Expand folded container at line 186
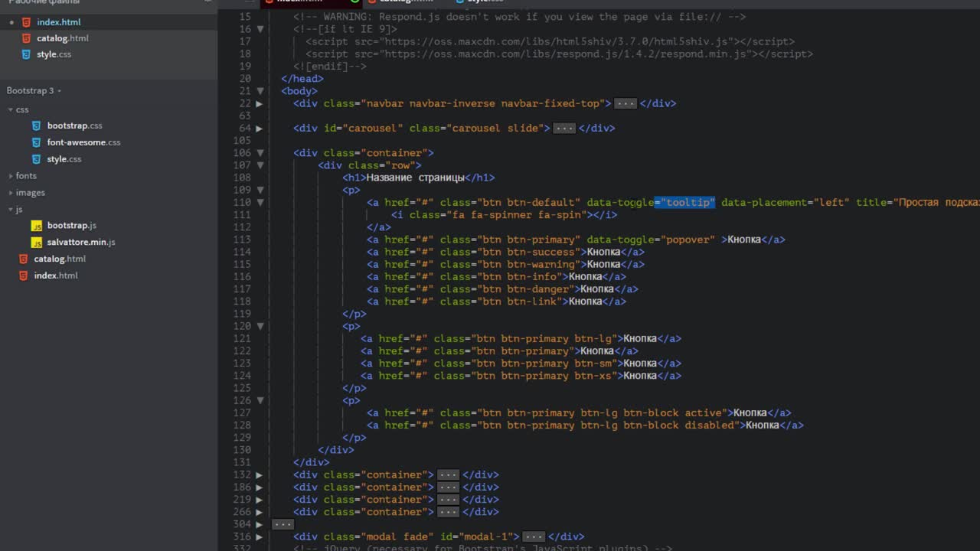980x551 pixels. tap(260, 487)
